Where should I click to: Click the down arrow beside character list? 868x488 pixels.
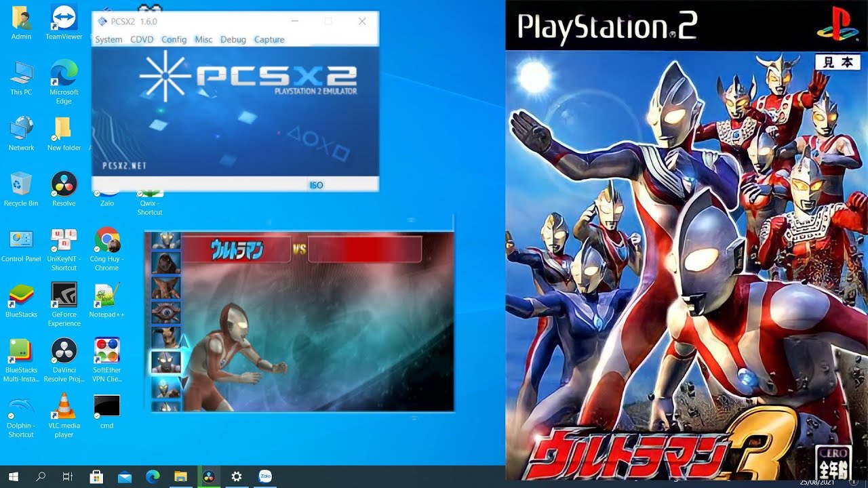(184, 382)
